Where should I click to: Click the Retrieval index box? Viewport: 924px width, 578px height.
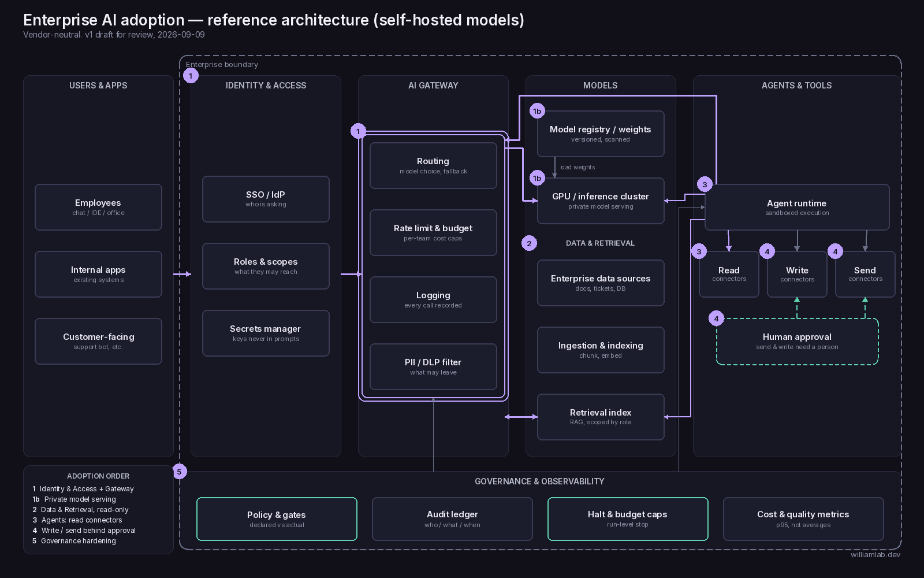coord(601,417)
